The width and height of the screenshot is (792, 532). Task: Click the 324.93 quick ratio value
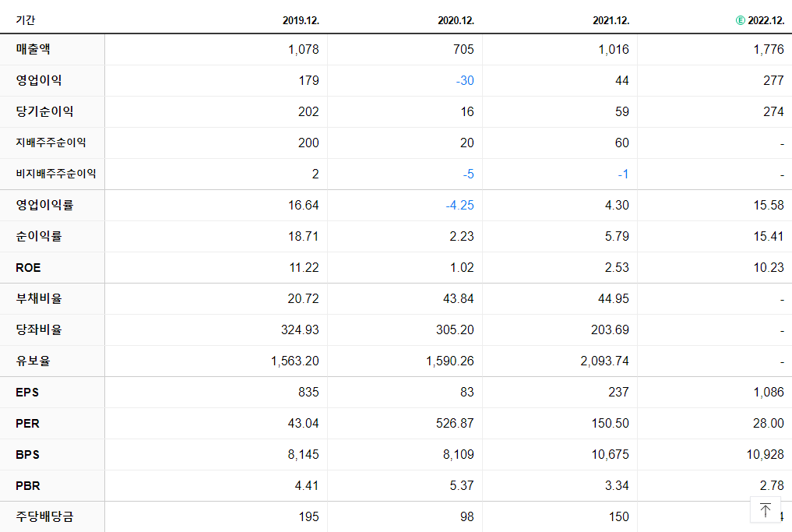coord(300,330)
